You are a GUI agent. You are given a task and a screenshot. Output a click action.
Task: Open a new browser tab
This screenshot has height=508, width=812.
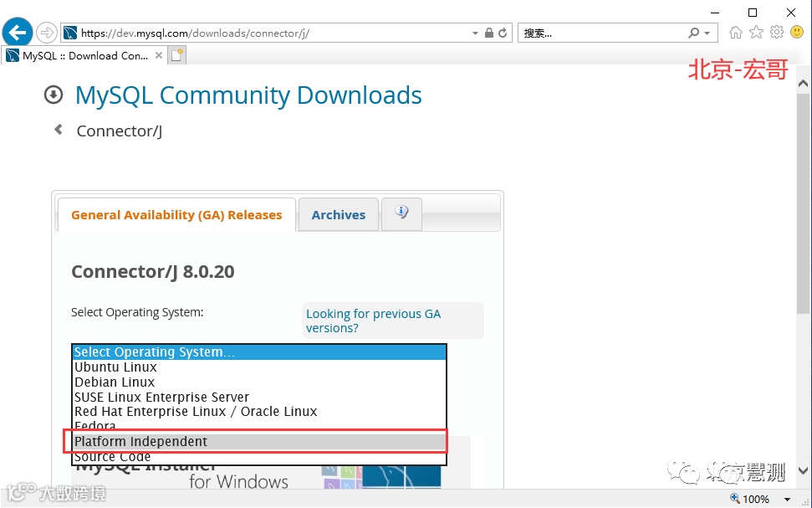tap(176, 55)
